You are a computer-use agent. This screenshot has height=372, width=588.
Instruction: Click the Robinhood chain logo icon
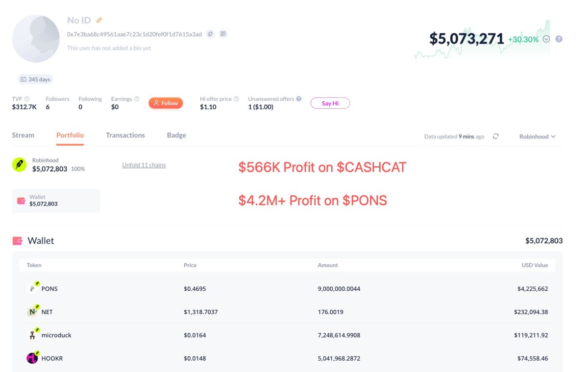pos(19,164)
